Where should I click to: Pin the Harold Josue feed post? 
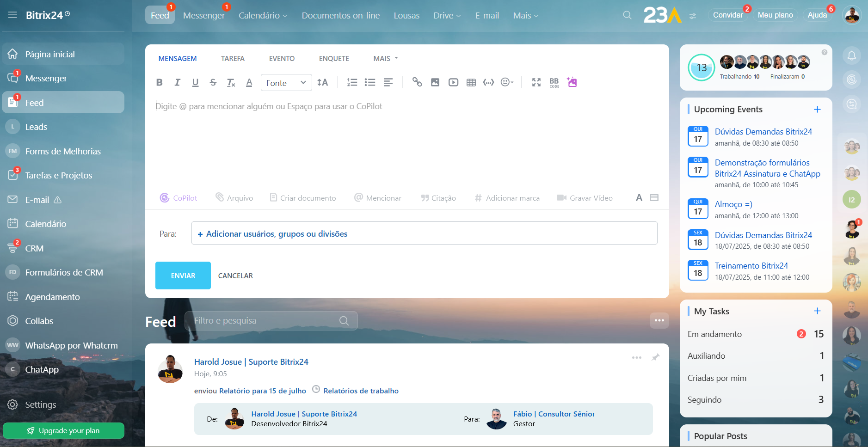[655, 357]
